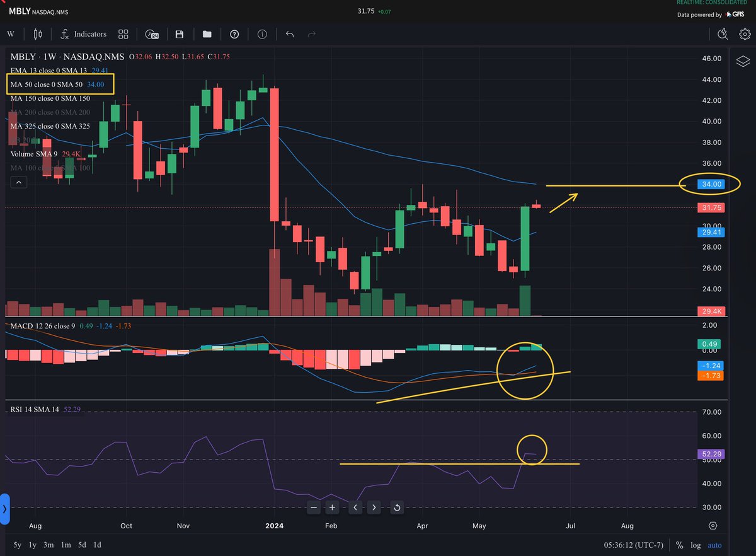The height and width of the screenshot is (556, 756).
Task: Open the W weekly interval selector
Action: click(11, 34)
